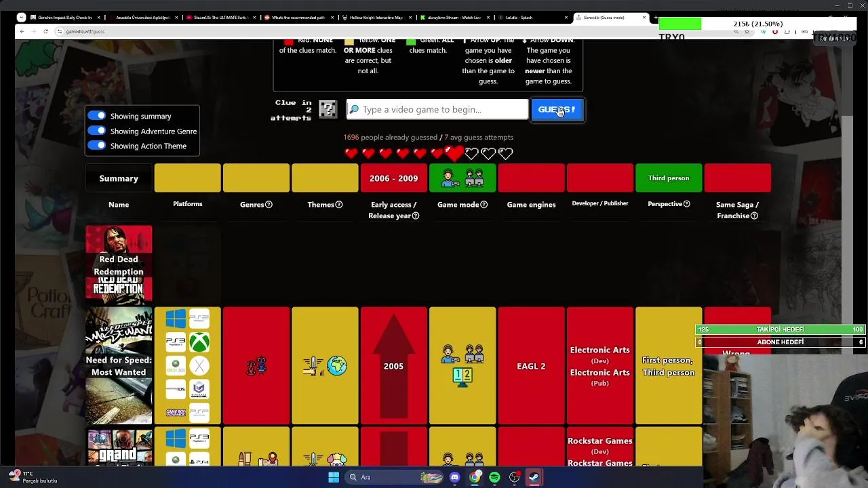Switch to the Stream - Watch Live tab
This screenshot has height=488, width=868.
[x=454, y=17]
